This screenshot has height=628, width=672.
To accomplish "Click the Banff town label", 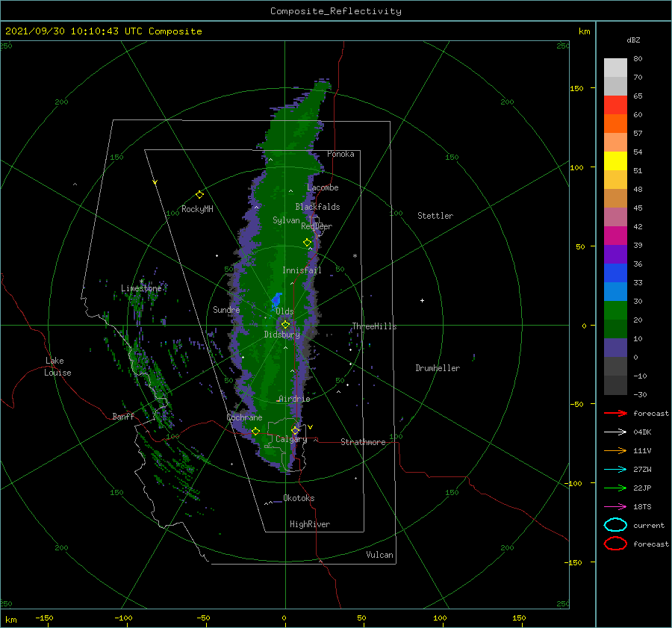I will click(x=123, y=416).
